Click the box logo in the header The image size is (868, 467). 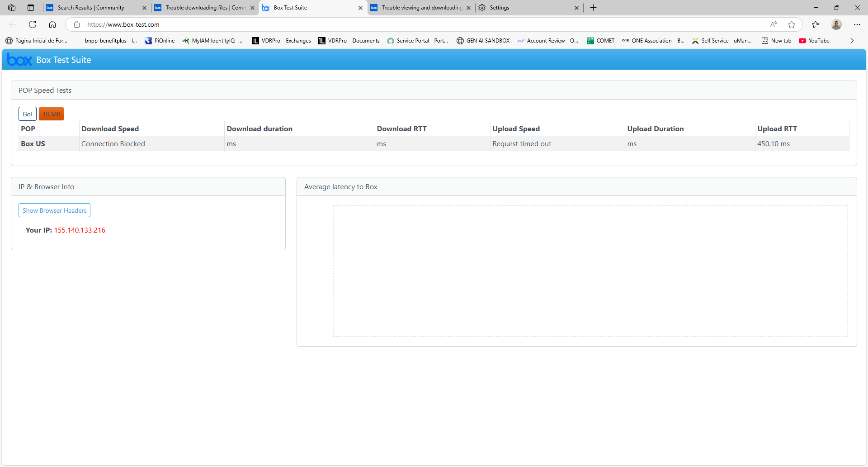coord(20,60)
